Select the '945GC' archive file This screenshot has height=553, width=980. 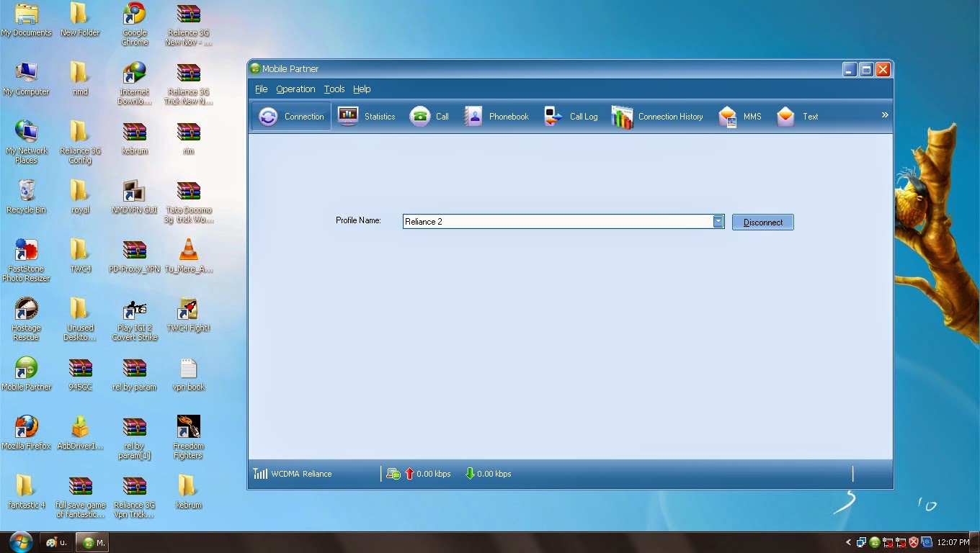point(80,374)
